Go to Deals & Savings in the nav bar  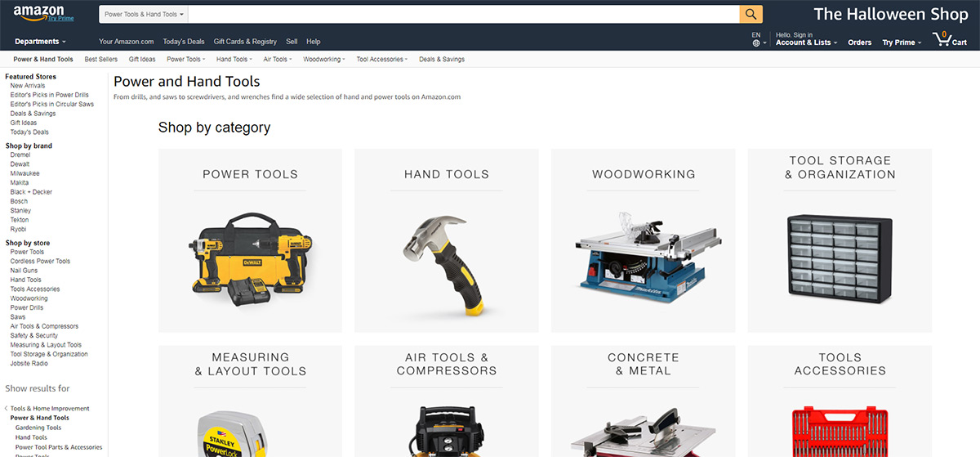pos(441,60)
